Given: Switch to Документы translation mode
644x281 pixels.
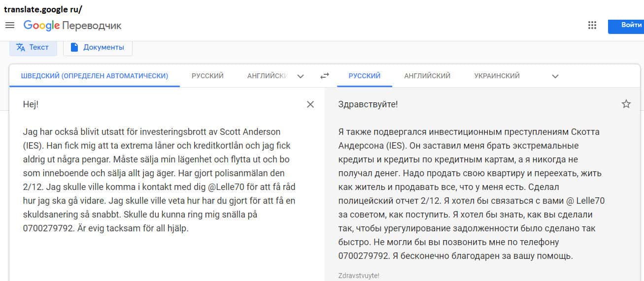Looking at the screenshot, I should point(103,47).
